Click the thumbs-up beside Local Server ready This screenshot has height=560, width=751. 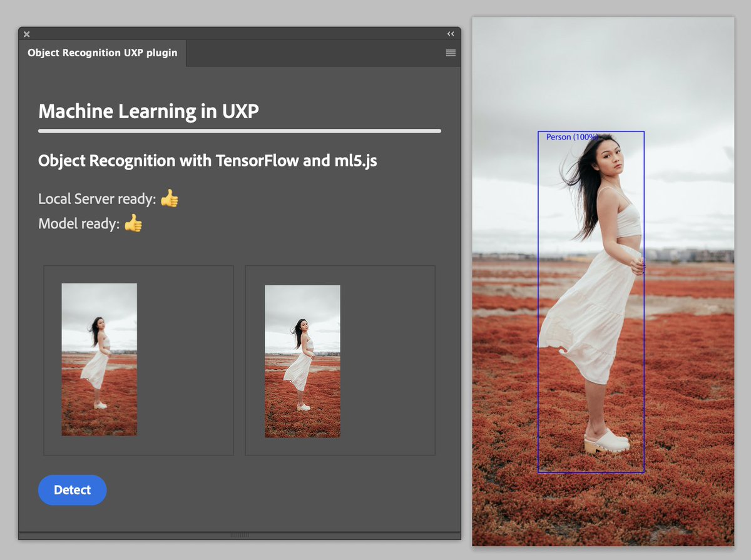pos(170,198)
